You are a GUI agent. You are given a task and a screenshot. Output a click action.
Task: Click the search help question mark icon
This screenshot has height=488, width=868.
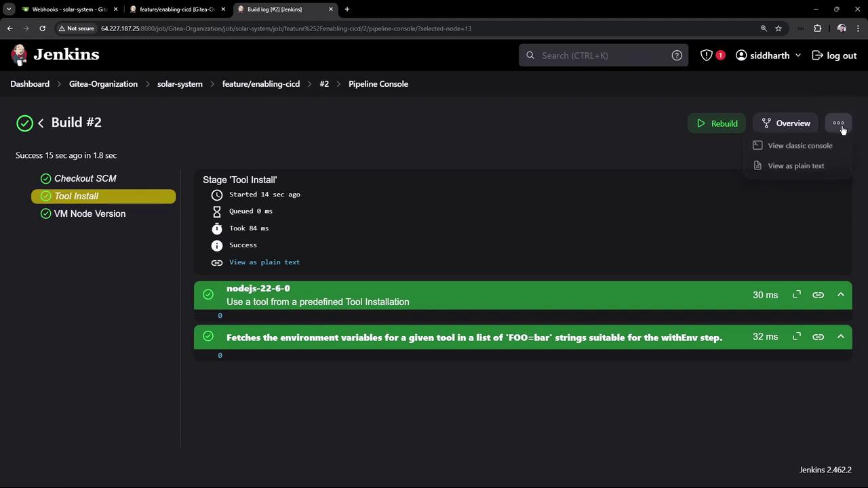tap(677, 56)
